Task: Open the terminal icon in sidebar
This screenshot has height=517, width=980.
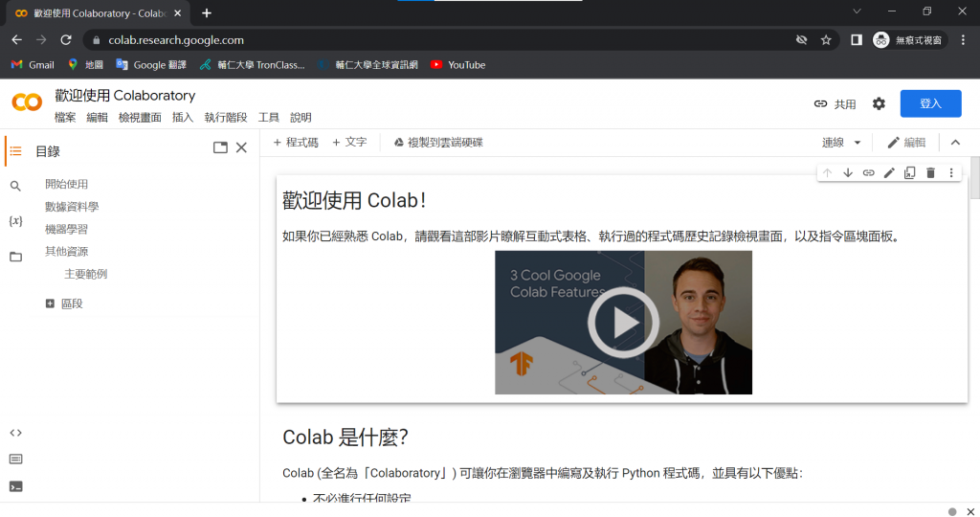Action: pyautogui.click(x=15, y=486)
